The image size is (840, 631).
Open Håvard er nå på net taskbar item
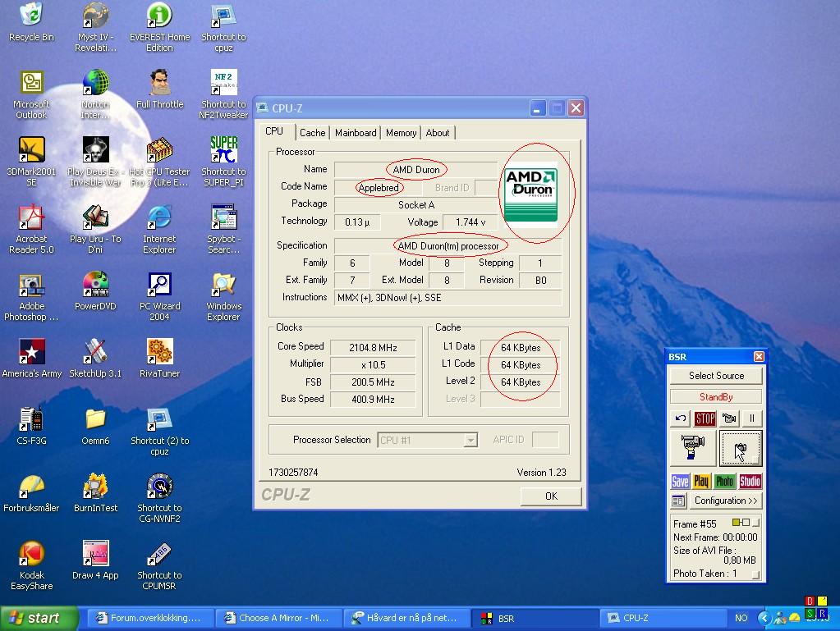[x=406, y=619]
